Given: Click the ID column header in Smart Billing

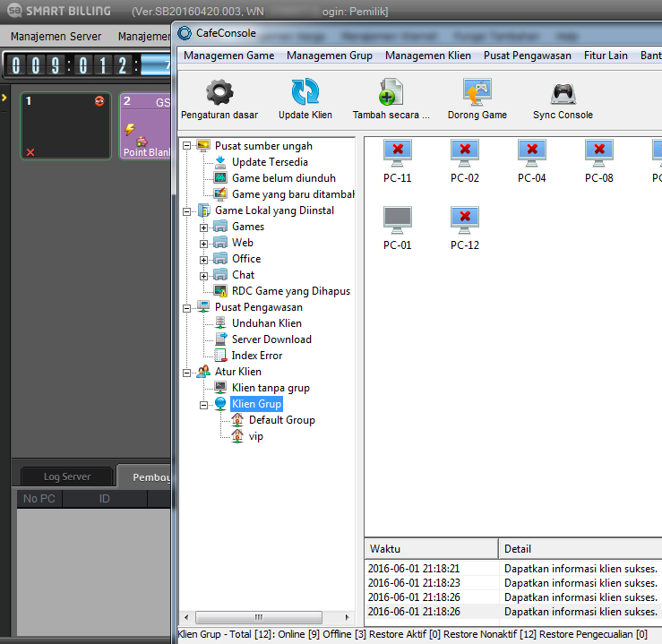Looking at the screenshot, I should coord(104,499).
